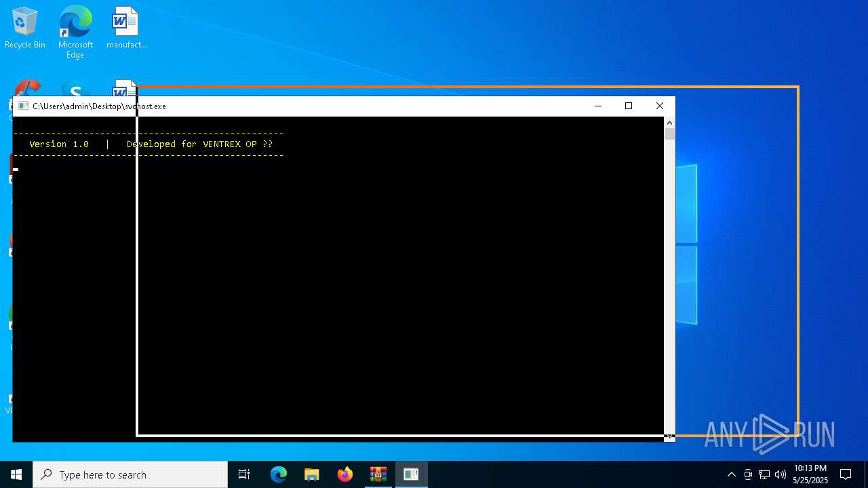
Task: Click the Type here to search box
Action: [130, 474]
